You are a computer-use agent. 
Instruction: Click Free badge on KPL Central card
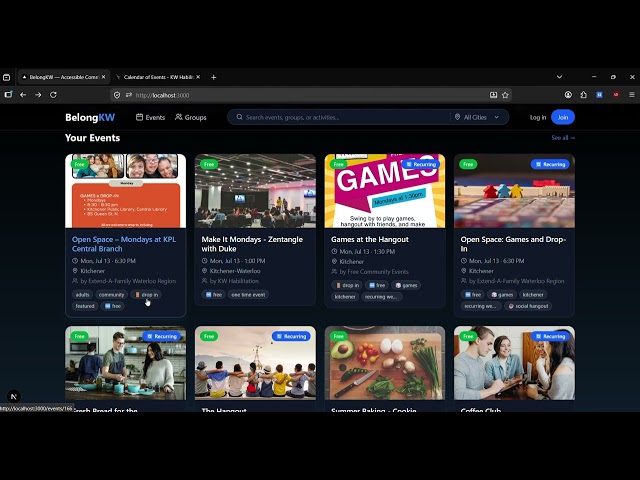80,164
